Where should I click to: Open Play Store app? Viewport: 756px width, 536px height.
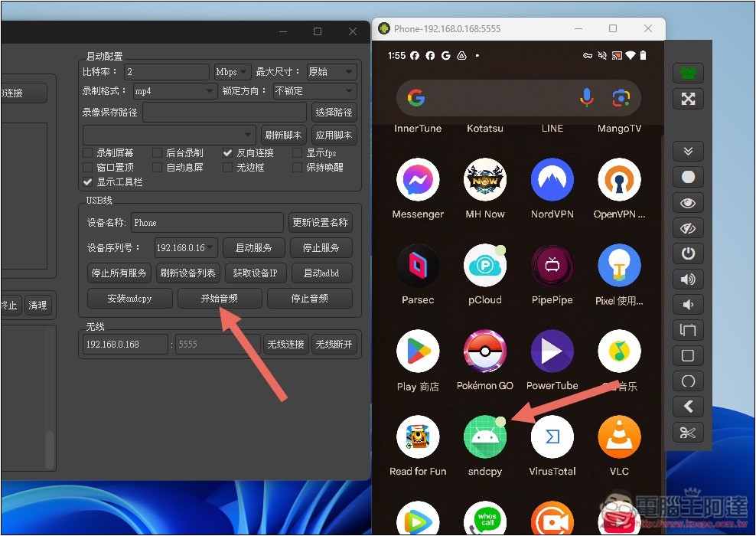[x=418, y=351]
